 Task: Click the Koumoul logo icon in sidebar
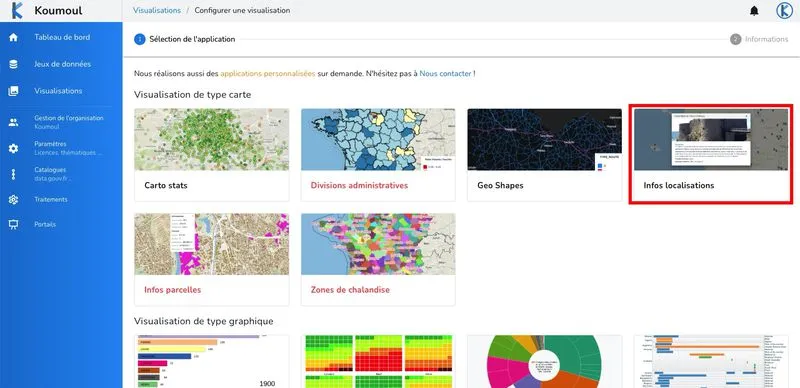click(17, 10)
